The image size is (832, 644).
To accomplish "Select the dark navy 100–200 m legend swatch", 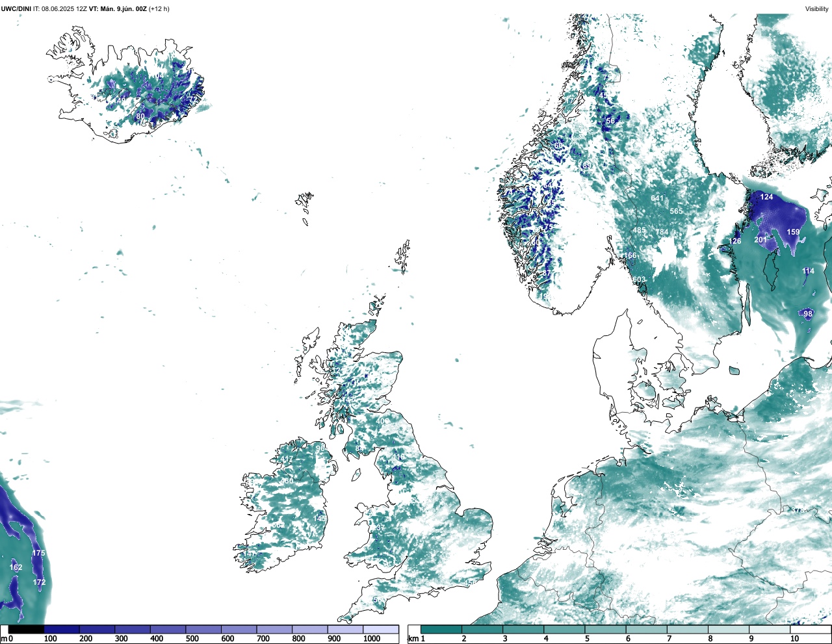I will pyautogui.click(x=62, y=629).
